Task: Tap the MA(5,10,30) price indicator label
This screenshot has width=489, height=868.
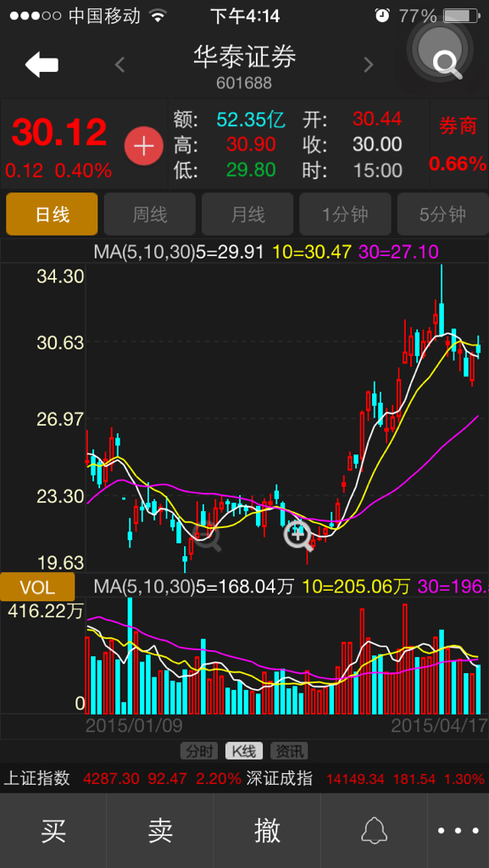Action: coord(146,252)
